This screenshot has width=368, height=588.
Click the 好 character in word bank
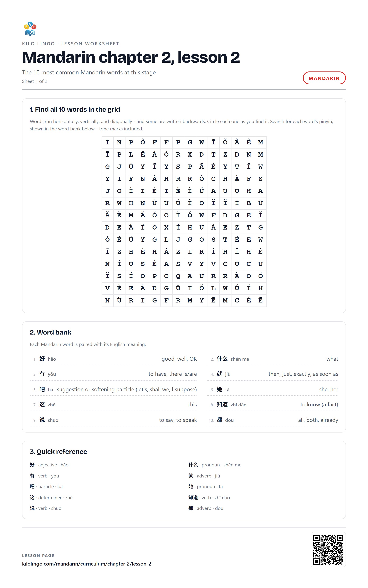[x=42, y=359]
